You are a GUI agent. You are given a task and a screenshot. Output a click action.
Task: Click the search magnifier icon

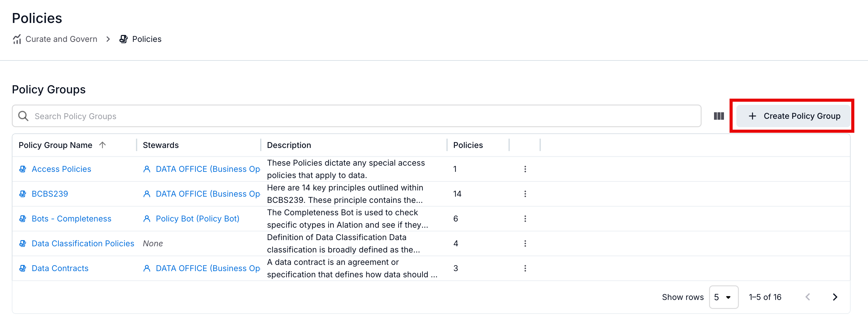23,116
